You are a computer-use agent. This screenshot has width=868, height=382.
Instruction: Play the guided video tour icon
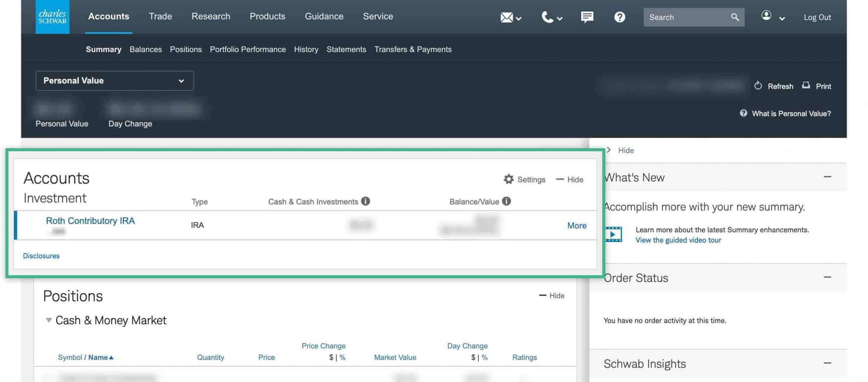(614, 234)
